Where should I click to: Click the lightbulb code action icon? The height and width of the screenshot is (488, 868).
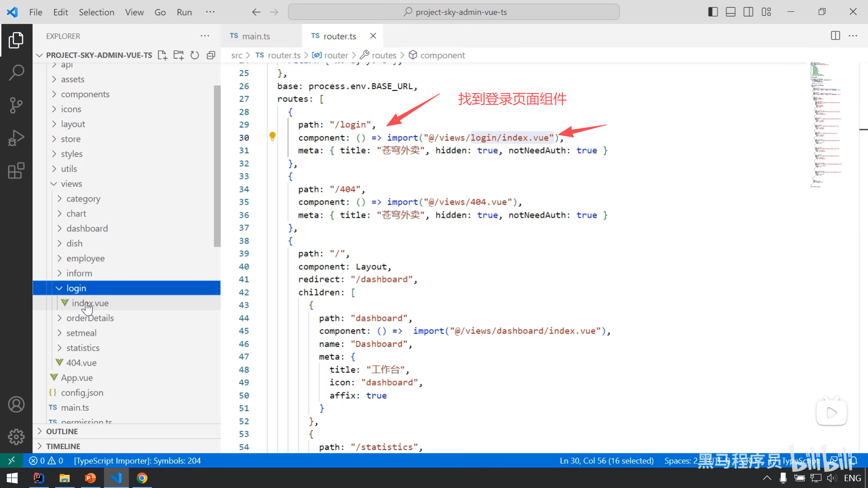coord(273,136)
